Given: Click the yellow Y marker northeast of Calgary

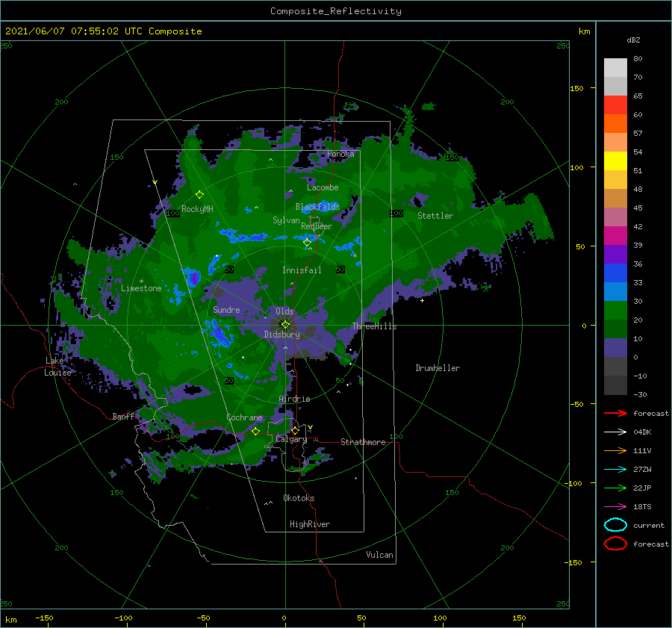Looking at the screenshot, I should coord(310,427).
